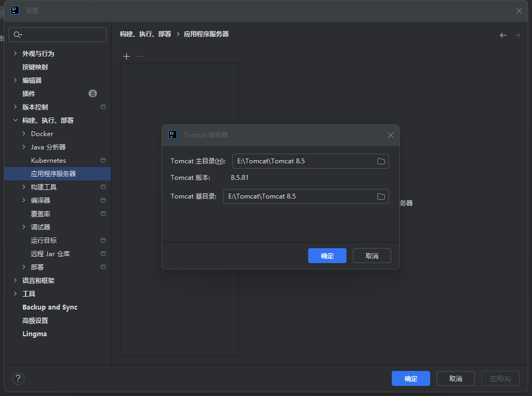This screenshot has width=532, height=396.
Task: Click folder icon for Tomcat 主目录 field
Action: (x=381, y=161)
